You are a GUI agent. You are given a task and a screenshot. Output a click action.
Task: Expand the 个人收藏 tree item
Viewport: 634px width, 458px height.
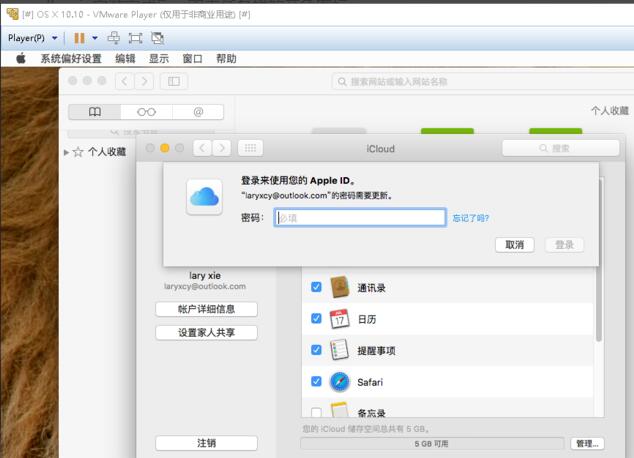click(x=67, y=152)
